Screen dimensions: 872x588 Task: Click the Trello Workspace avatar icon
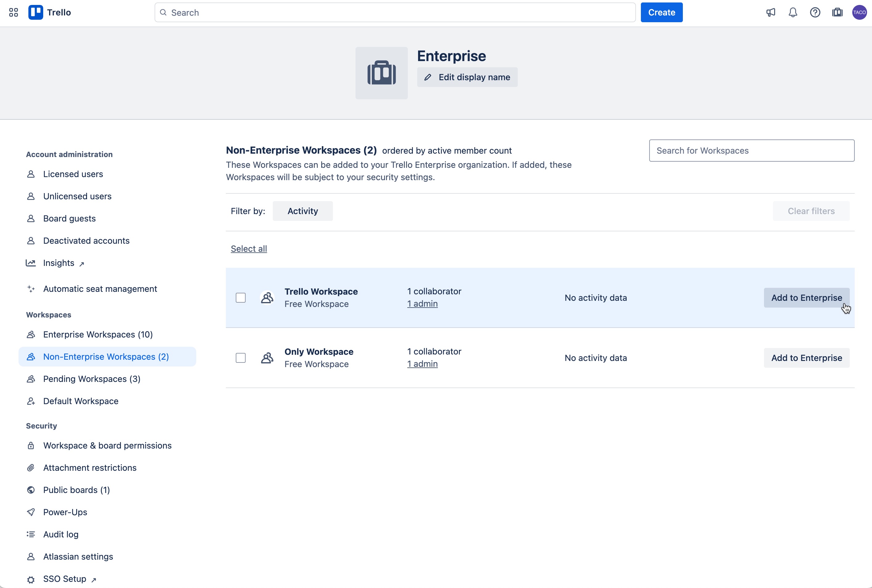[x=267, y=298]
